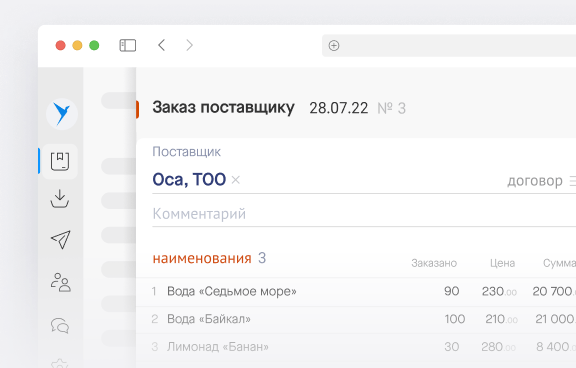The height and width of the screenshot is (368, 576).
Task: Open the orders box icon in sidebar
Action: coord(60,162)
